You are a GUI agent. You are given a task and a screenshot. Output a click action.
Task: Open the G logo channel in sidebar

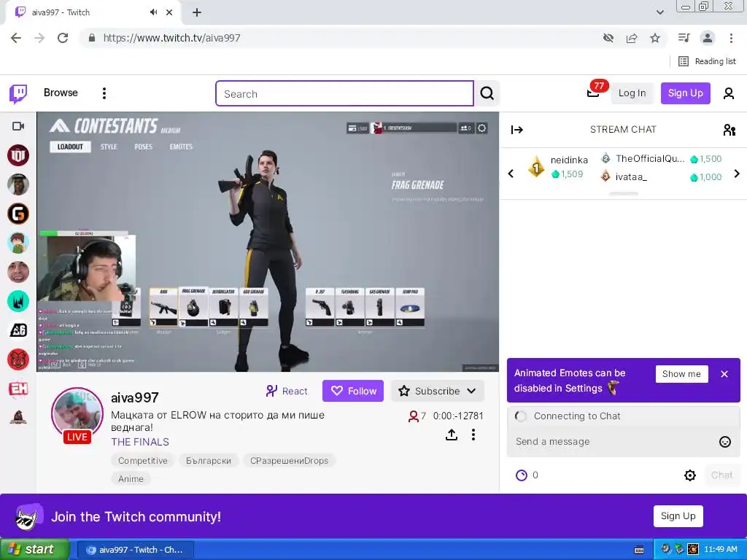click(x=18, y=214)
